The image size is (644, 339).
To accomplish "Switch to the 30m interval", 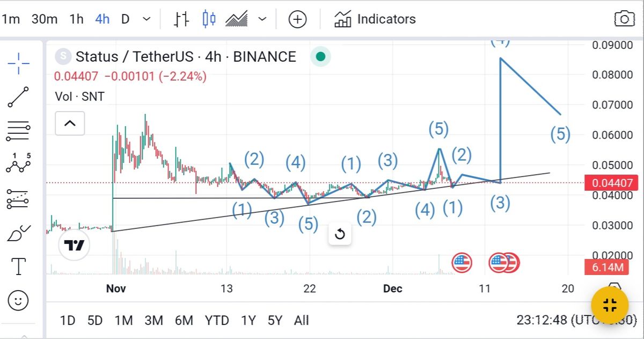I will [x=45, y=19].
